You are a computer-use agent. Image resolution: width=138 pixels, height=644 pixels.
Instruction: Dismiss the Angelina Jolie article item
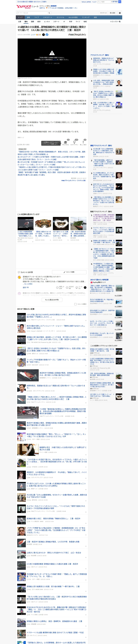pyautogui.click(x=86, y=332)
